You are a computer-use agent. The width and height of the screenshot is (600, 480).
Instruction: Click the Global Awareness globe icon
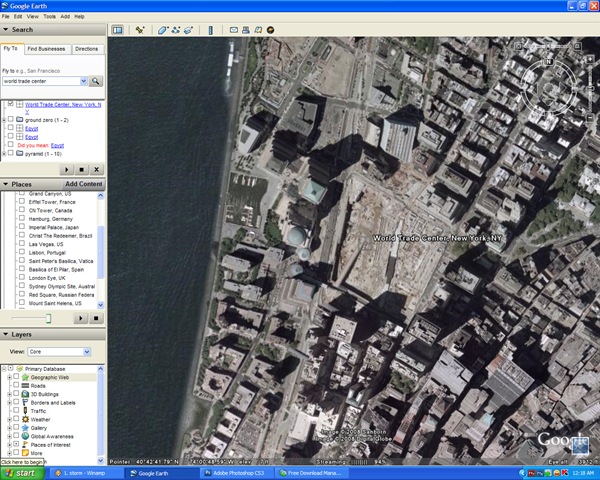point(25,436)
